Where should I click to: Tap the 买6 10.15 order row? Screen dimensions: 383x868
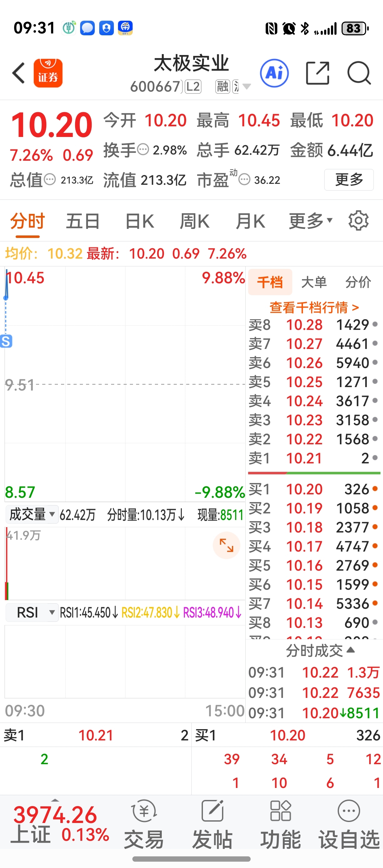(314, 584)
